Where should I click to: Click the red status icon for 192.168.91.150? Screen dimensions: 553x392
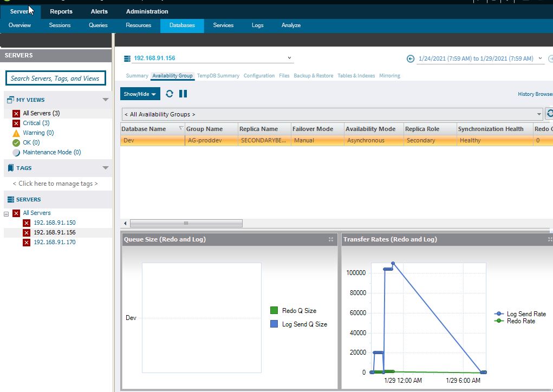pyautogui.click(x=27, y=223)
